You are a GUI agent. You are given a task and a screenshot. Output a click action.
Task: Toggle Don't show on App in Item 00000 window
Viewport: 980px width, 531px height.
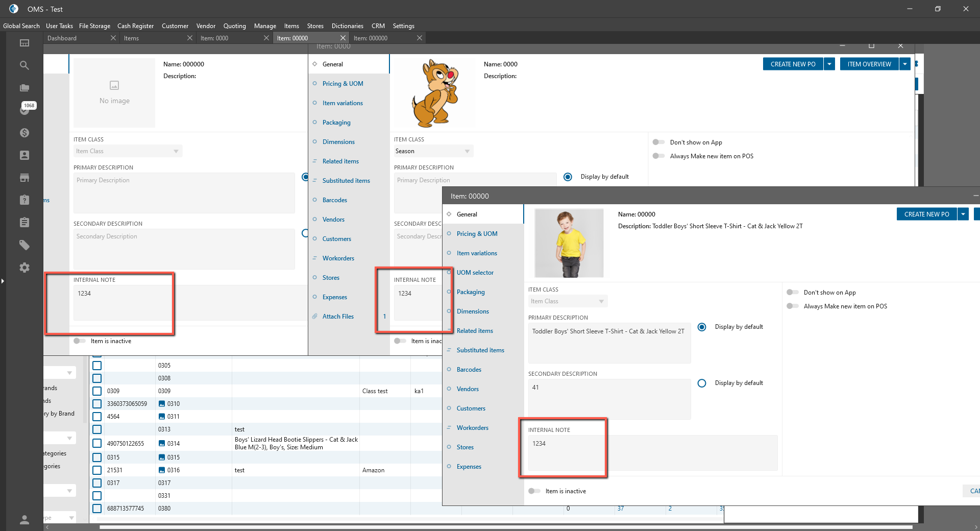click(792, 293)
